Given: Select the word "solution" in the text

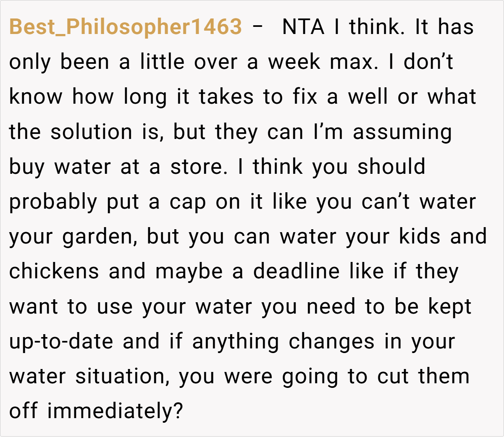Looking at the screenshot, I should click(x=92, y=132).
